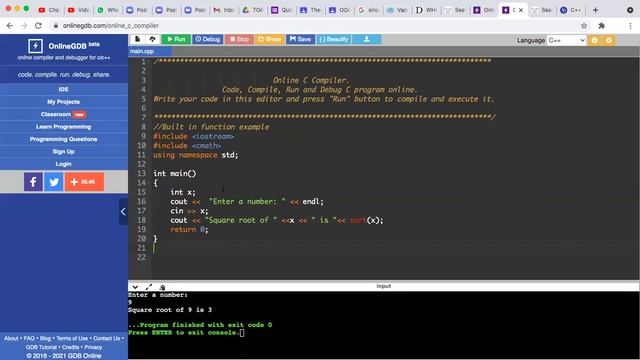Open the Blog footer link

(x=45, y=338)
